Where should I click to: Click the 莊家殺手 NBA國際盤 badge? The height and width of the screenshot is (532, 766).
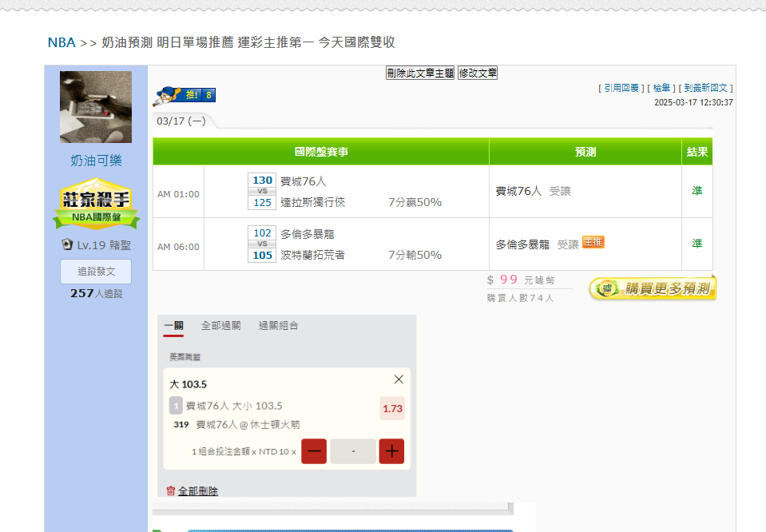96,204
